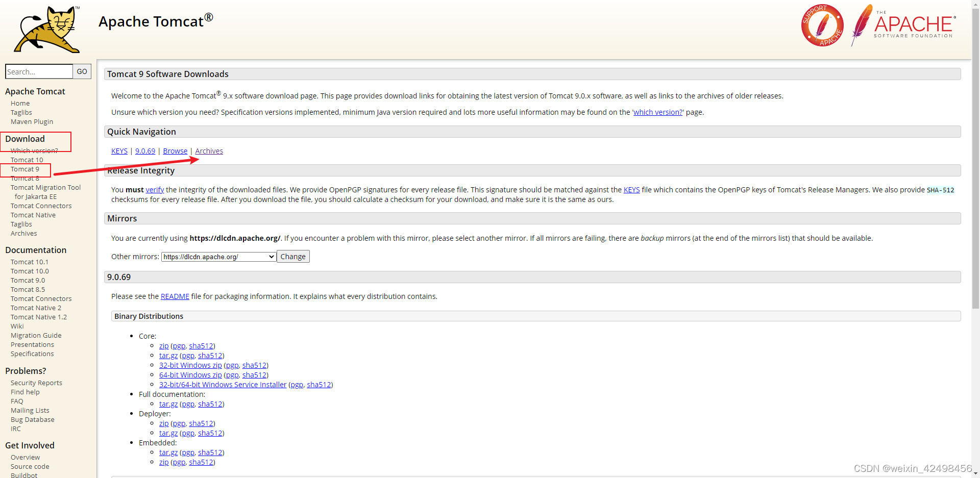Image resolution: width=980 pixels, height=478 pixels.
Task: Download 64-bit Windows zip
Action: pos(190,375)
